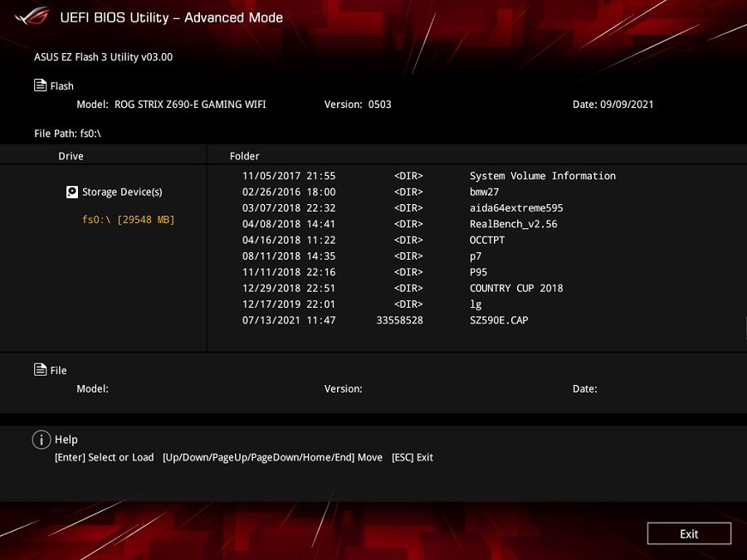
Task: Open the OCCTPT folder
Action: [487, 240]
